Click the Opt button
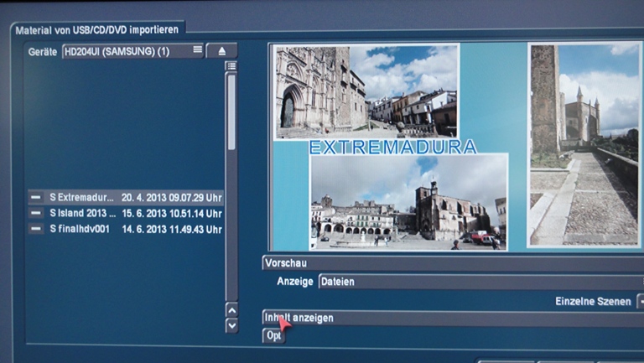 click(273, 335)
